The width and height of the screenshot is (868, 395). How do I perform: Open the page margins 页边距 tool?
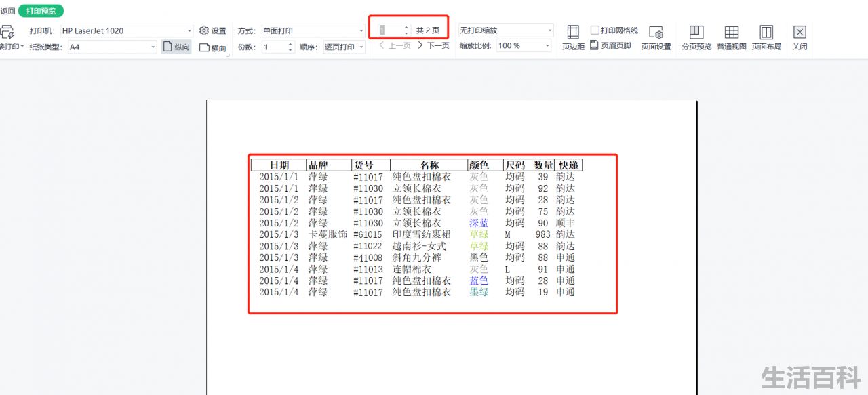point(573,38)
